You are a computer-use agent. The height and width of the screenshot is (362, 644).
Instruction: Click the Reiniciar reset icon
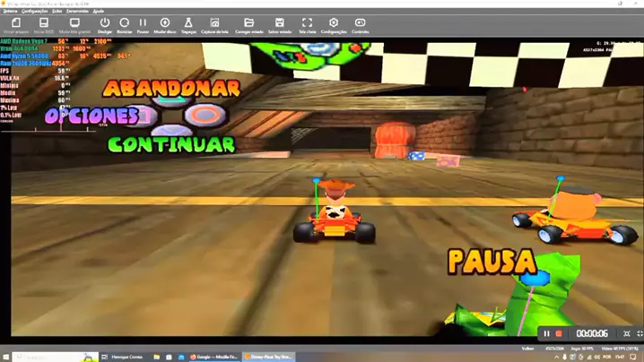tap(124, 23)
